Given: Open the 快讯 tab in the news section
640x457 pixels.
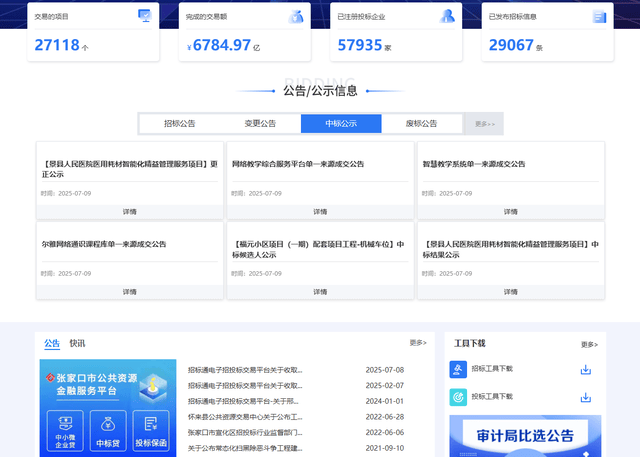Looking at the screenshot, I should (x=78, y=343).
